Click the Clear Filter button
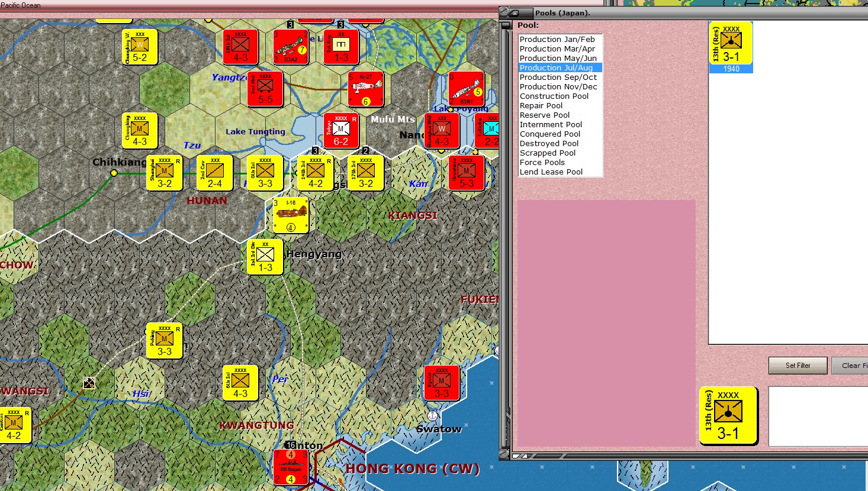The width and height of the screenshot is (868, 491). [x=850, y=366]
